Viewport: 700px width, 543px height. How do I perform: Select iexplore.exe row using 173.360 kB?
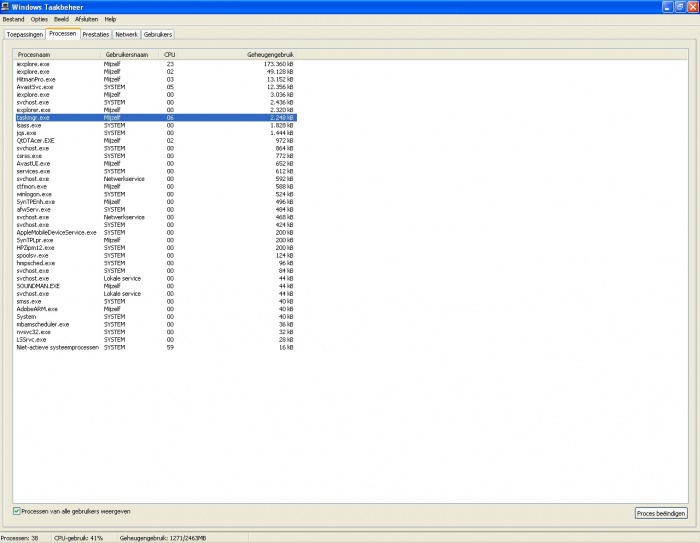[x=155, y=64]
